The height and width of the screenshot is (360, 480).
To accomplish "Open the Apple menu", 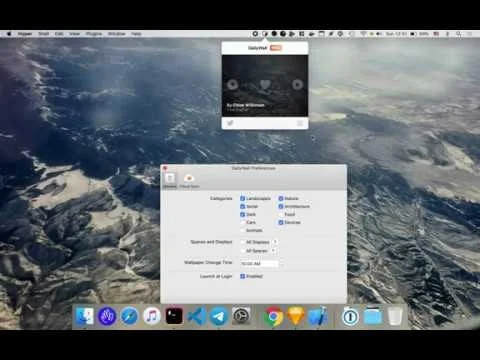I will [x=9, y=34].
